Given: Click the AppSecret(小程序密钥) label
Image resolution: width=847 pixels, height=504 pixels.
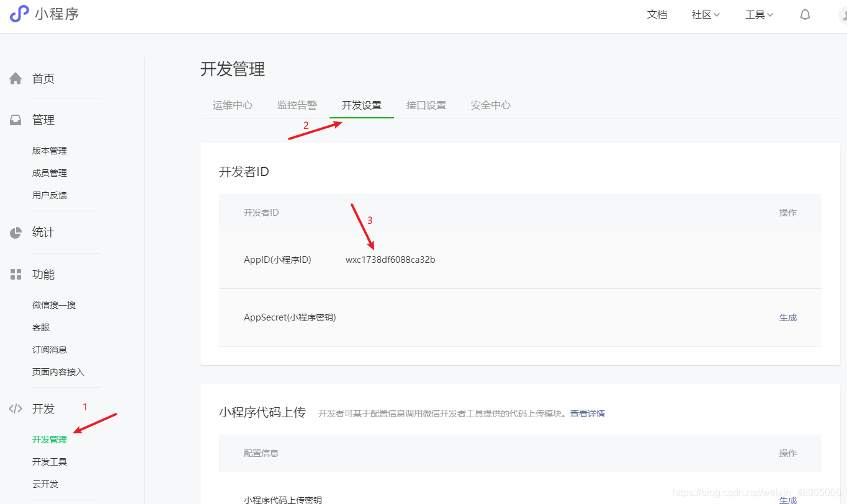Looking at the screenshot, I should (290, 317).
